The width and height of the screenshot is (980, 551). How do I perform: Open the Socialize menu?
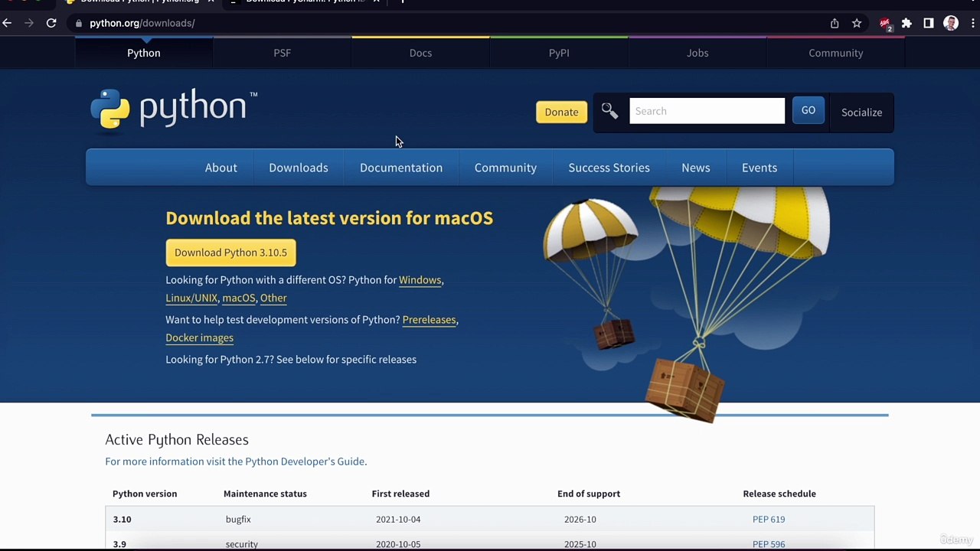tap(861, 112)
